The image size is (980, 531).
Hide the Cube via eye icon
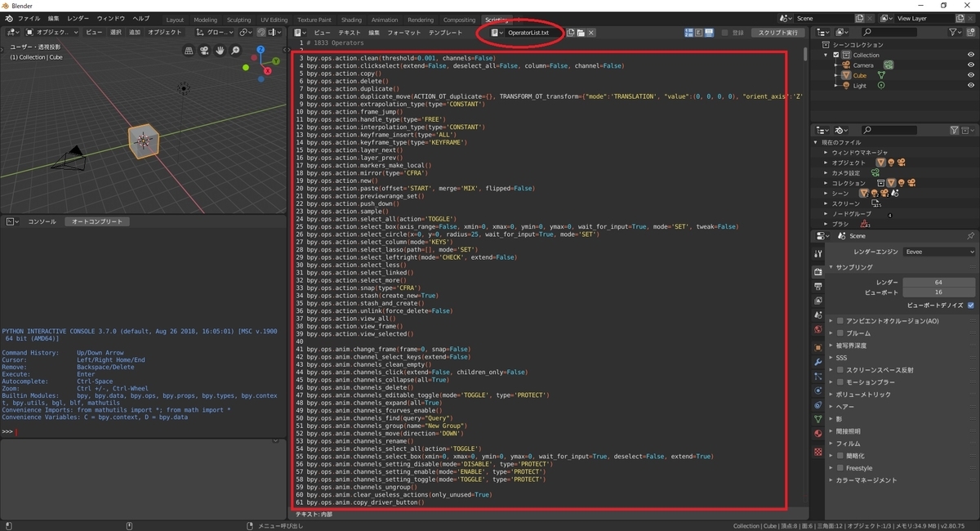click(x=971, y=75)
